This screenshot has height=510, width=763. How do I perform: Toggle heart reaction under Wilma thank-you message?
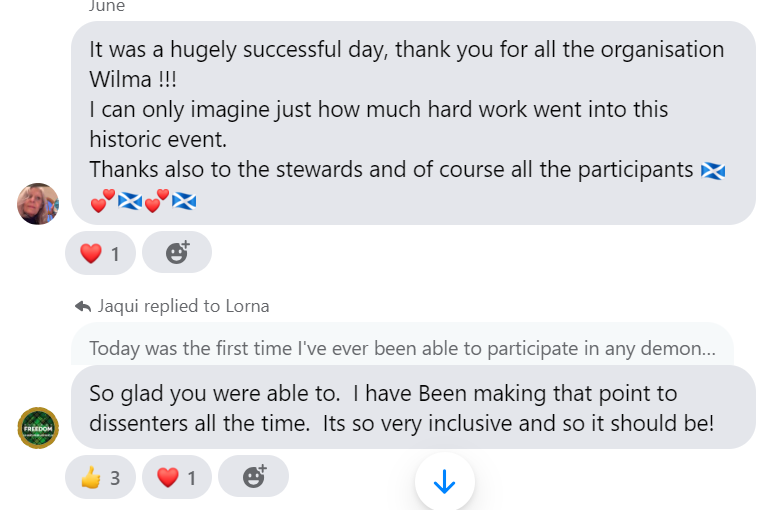click(100, 253)
